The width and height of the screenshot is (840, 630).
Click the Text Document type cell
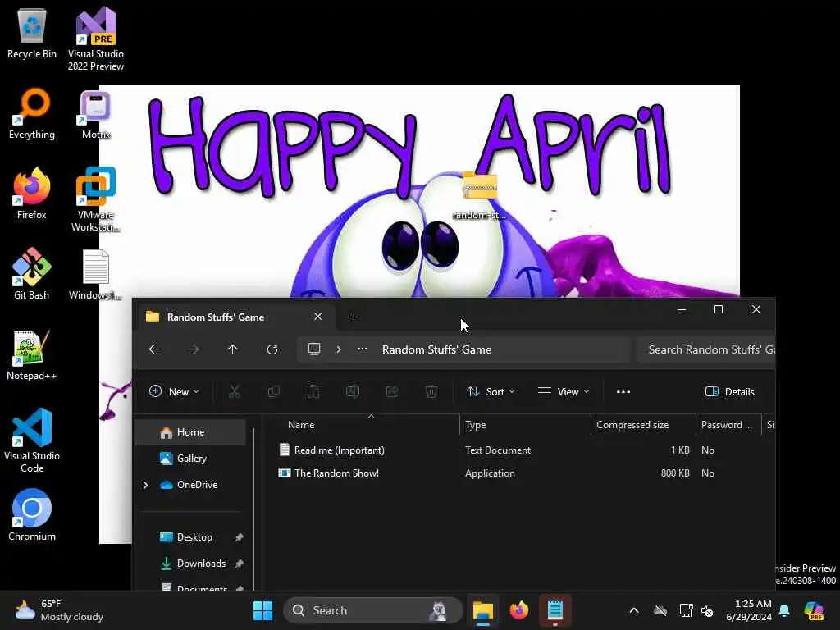498,450
